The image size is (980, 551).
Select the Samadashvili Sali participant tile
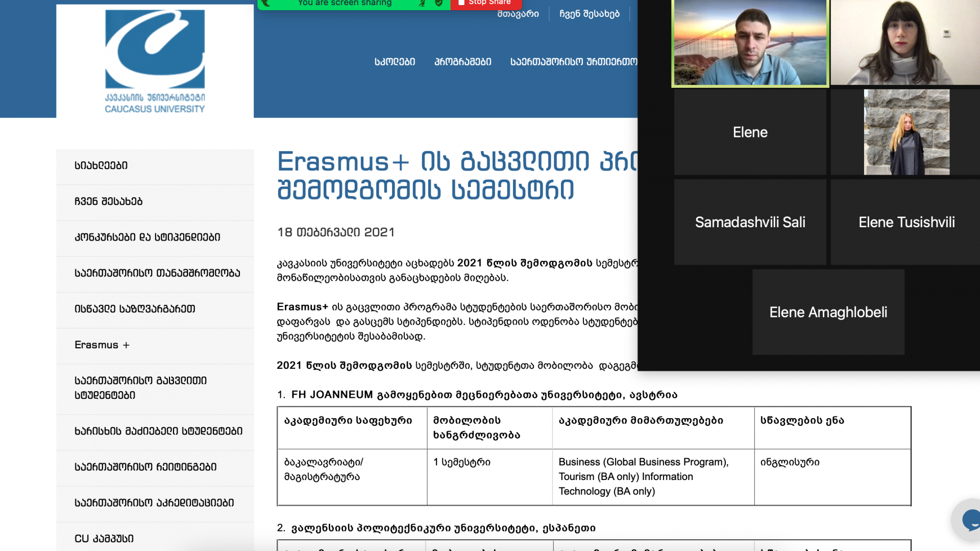coord(750,222)
